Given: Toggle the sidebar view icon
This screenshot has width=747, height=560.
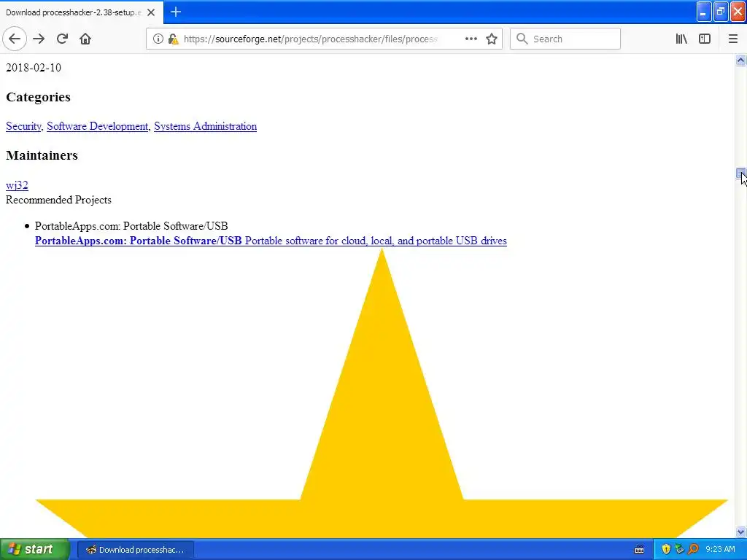Looking at the screenshot, I should (x=705, y=39).
